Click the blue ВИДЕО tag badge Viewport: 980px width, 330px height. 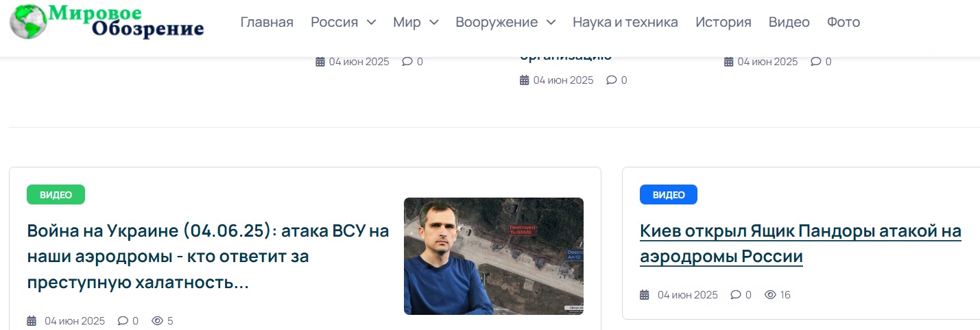[x=669, y=195]
